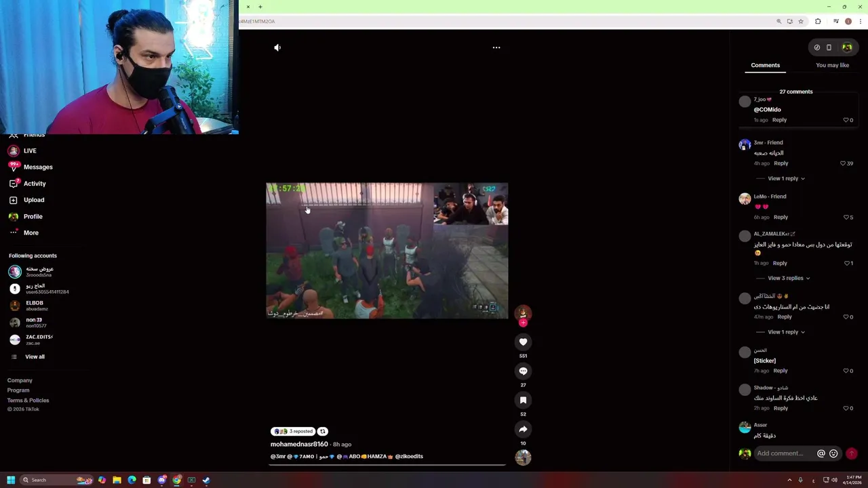Open the profile avatar menu at top right
The image size is (868, 488).
pos(847,47)
